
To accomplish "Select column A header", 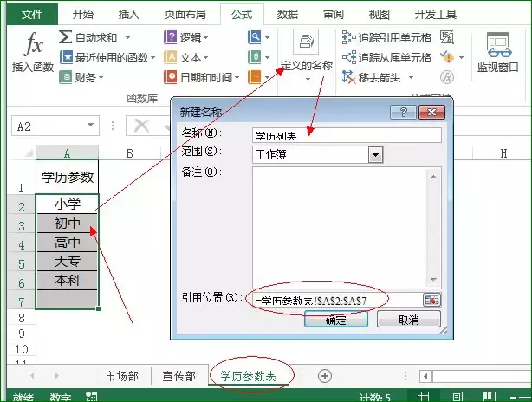I will coord(68,153).
